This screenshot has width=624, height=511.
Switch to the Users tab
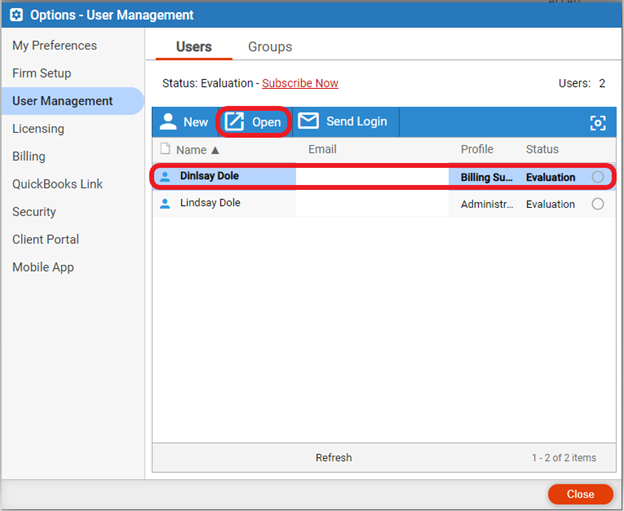tap(194, 47)
